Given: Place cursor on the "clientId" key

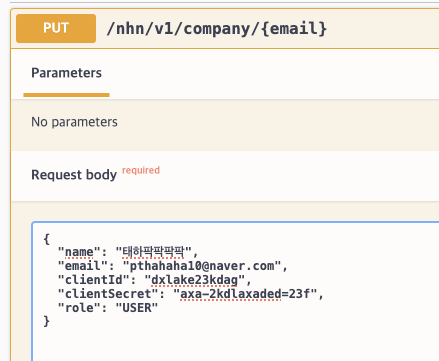Looking at the screenshot, I should pos(94,280).
